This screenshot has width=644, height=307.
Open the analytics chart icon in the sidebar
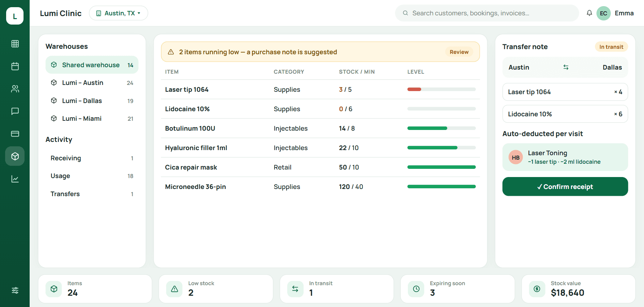(x=15, y=179)
